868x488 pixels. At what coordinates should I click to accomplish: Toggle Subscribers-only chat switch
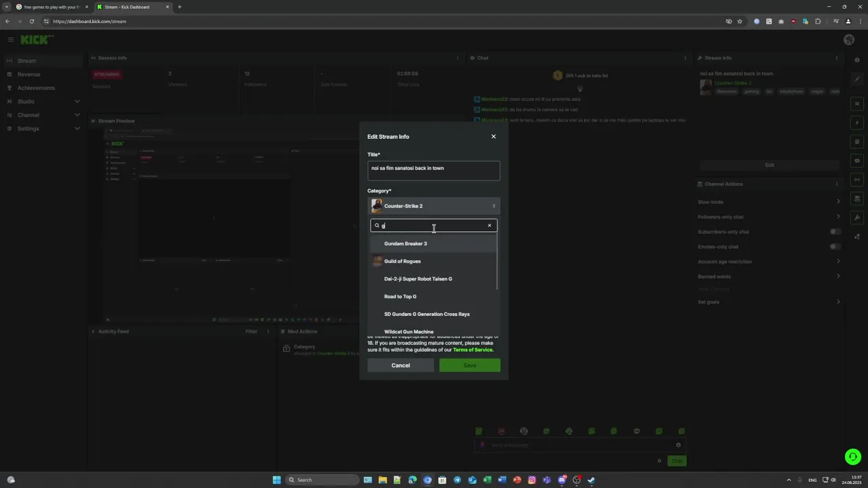tap(835, 232)
